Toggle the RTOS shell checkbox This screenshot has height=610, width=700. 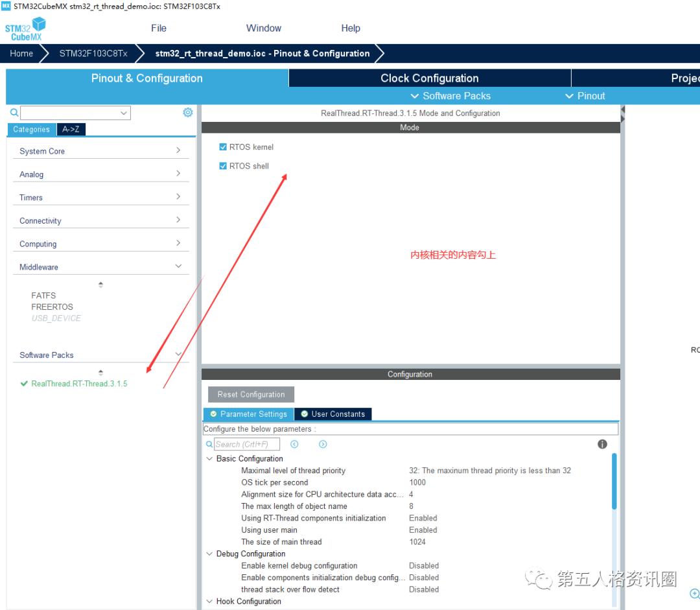[x=223, y=166]
